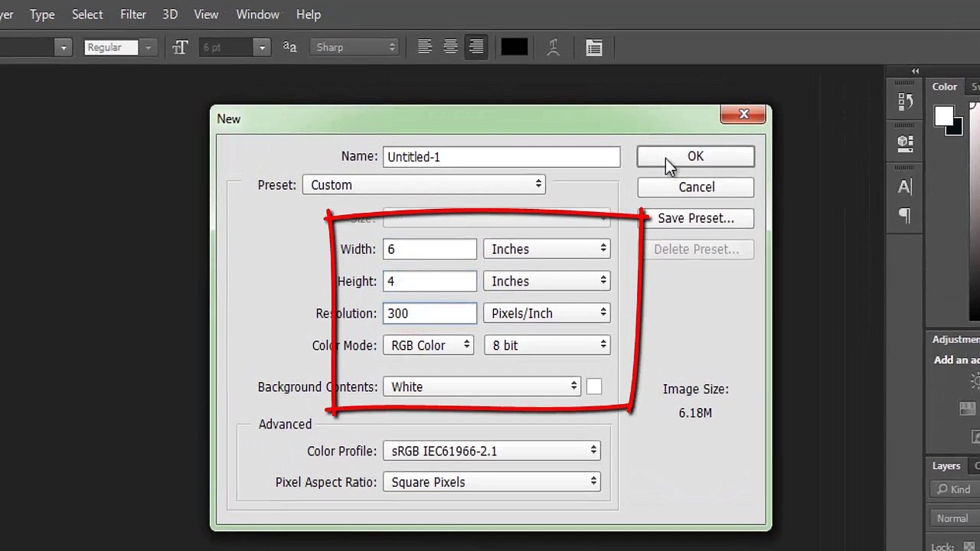The image size is (980, 551).
Task: Open the History panel icon
Action: click(x=905, y=101)
